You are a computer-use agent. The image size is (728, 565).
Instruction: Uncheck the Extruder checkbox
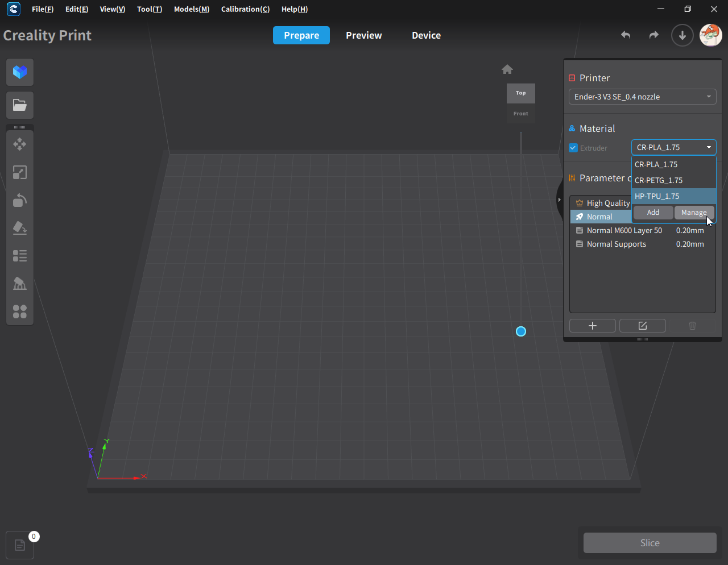coord(573,148)
